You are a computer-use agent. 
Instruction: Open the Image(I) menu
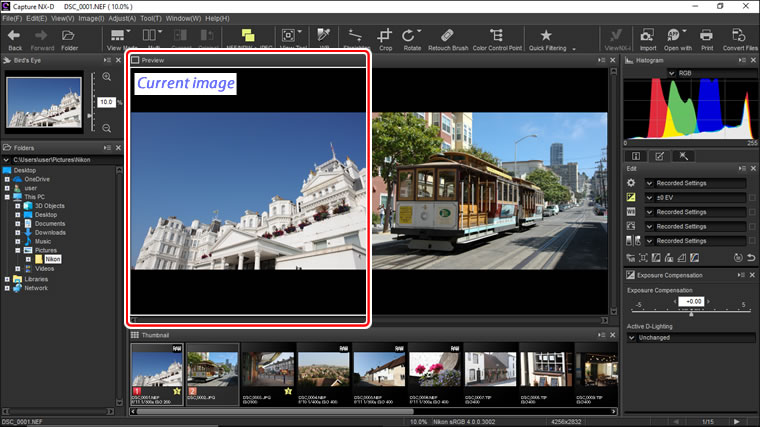pos(91,18)
